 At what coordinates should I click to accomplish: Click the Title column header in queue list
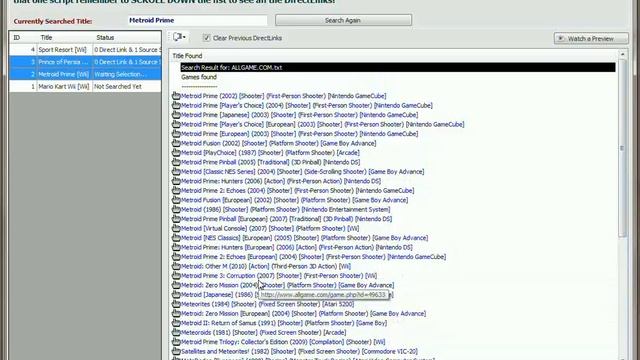[x=64, y=38]
